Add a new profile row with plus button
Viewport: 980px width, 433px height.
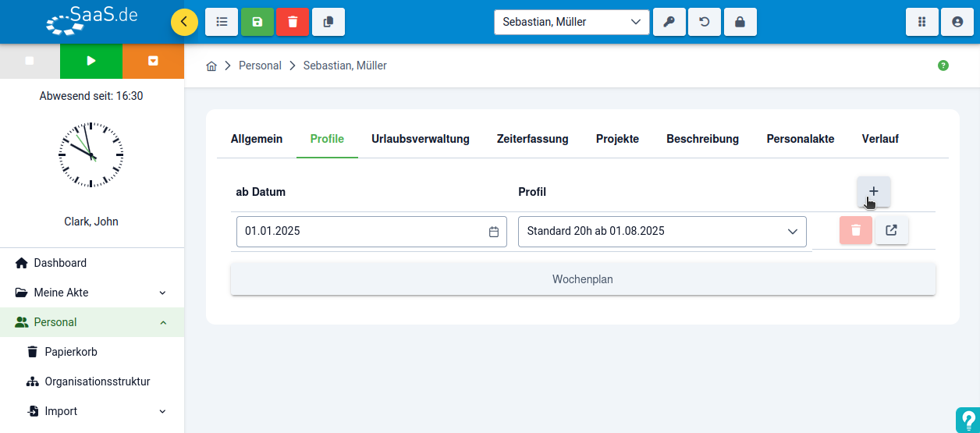873,191
